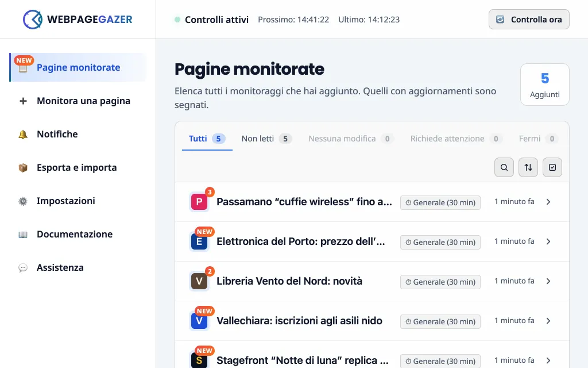Screen dimensions: 588x368
Task: Click the refresh icon inside Controlla ora
Action: [x=500, y=20]
